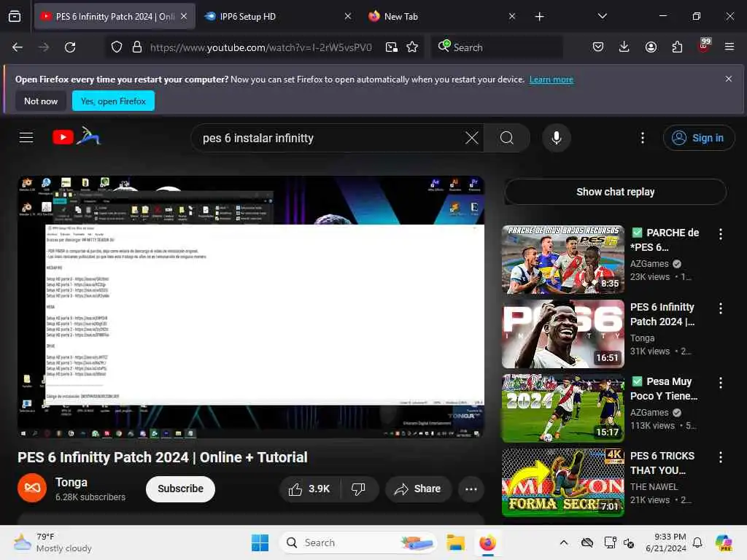Show site security padlock info
The image size is (747, 560).
(137, 47)
